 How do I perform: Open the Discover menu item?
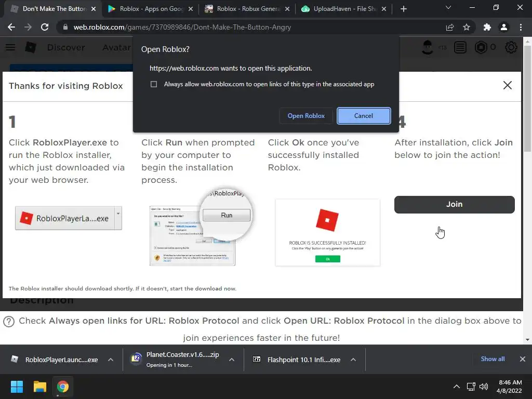tap(66, 47)
